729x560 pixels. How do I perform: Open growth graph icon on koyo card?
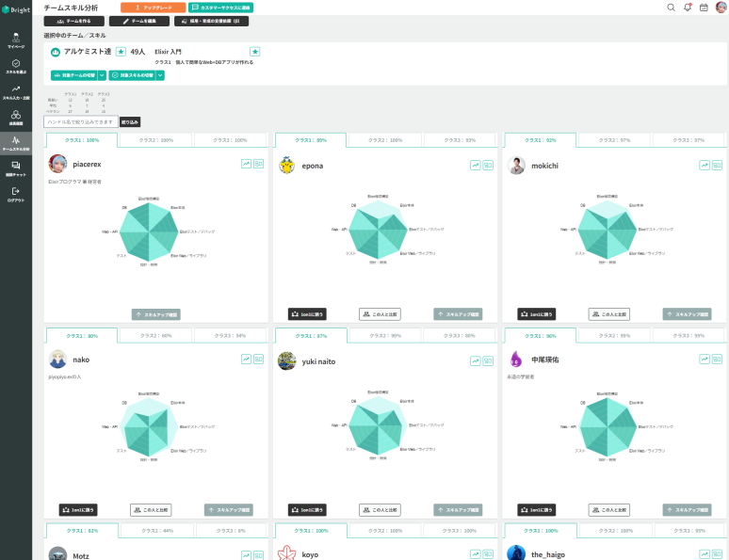coord(475,554)
